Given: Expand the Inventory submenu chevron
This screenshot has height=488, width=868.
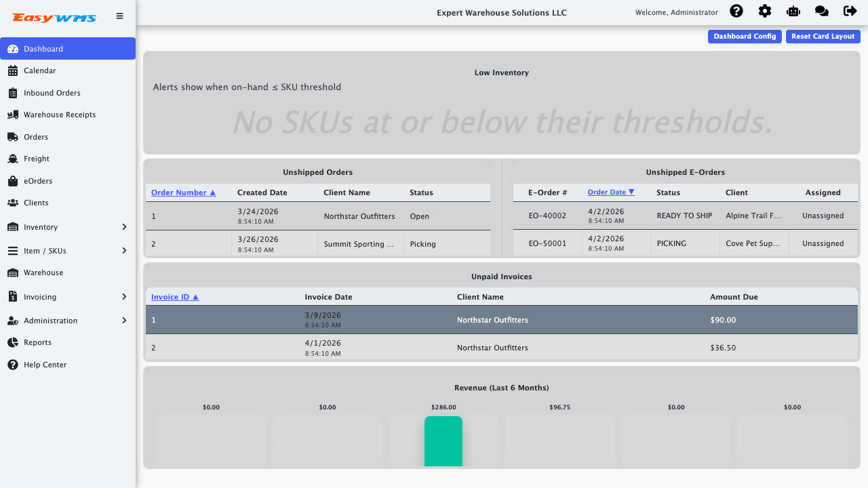Looking at the screenshot, I should pyautogui.click(x=124, y=227).
